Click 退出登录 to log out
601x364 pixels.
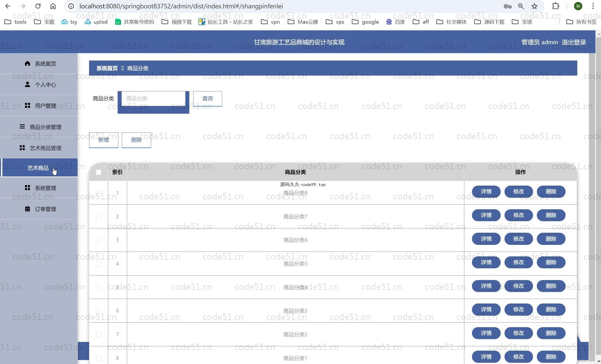pyautogui.click(x=574, y=42)
